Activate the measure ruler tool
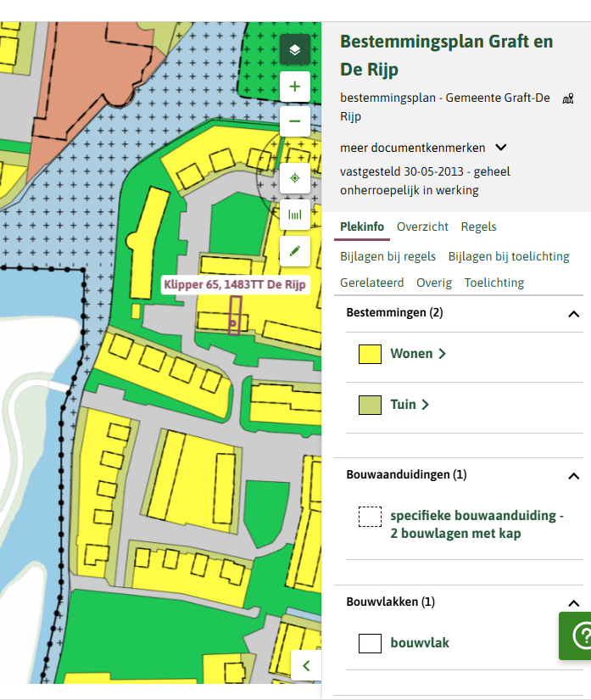 click(x=294, y=215)
